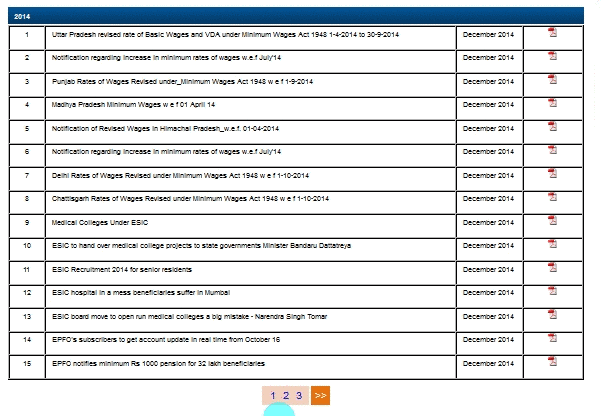
Task: Open PDF icon for ESIC Recruitment 2014 row
Action: click(552, 267)
